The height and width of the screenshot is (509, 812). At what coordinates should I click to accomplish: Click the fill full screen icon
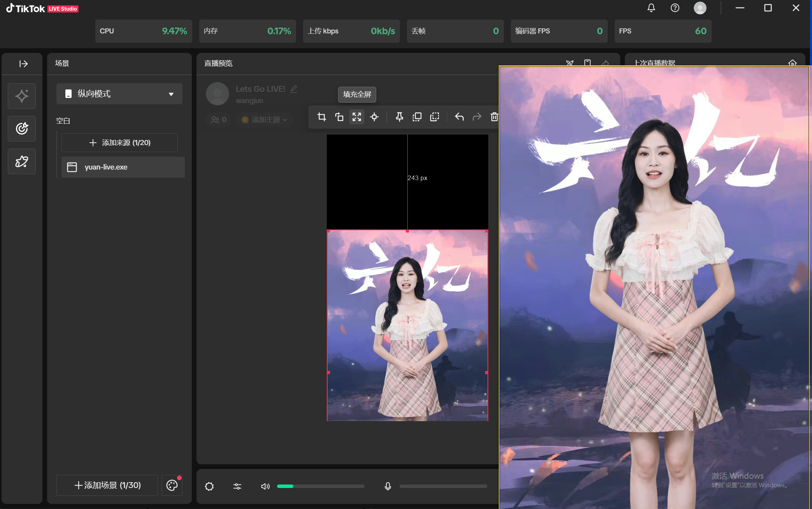coord(357,117)
